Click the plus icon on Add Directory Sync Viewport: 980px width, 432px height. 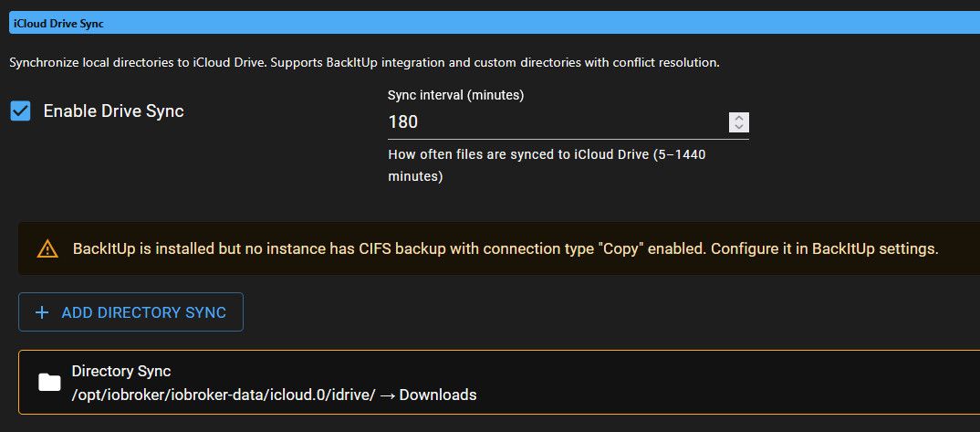click(x=41, y=312)
